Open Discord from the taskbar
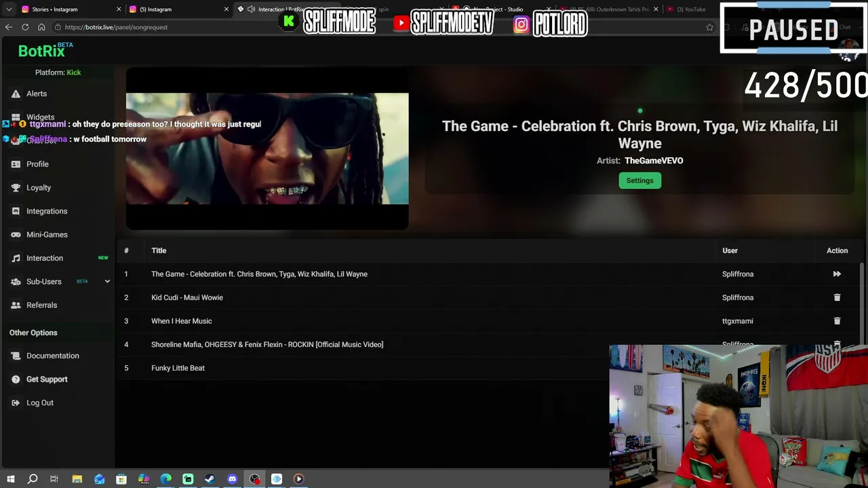The width and height of the screenshot is (868, 488). 232,479
